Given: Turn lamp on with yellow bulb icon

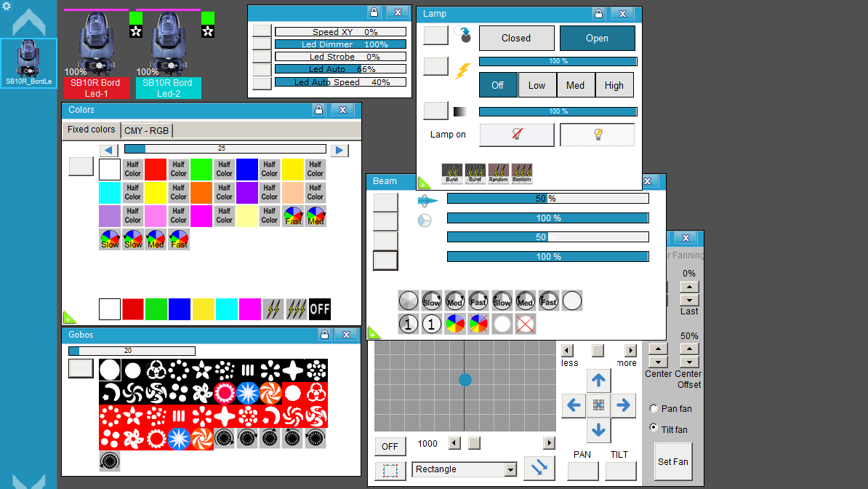Looking at the screenshot, I should click(x=598, y=135).
